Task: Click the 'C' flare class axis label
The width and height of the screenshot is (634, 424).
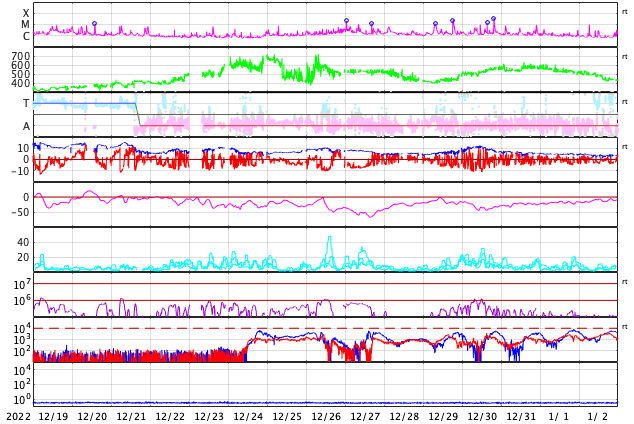Action: tap(26, 36)
